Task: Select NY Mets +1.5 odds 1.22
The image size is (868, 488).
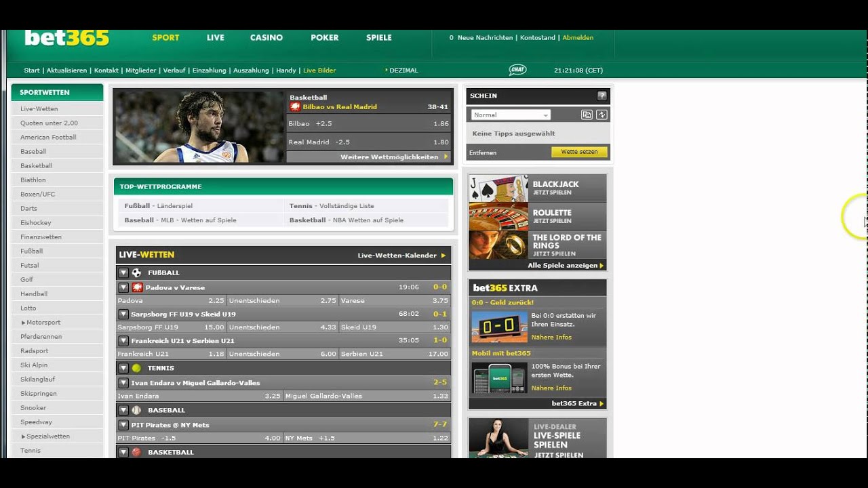Action: [x=367, y=438]
